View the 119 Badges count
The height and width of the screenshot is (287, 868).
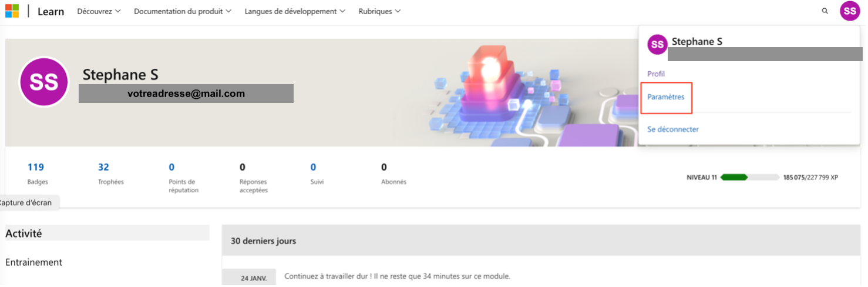(x=36, y=168)
